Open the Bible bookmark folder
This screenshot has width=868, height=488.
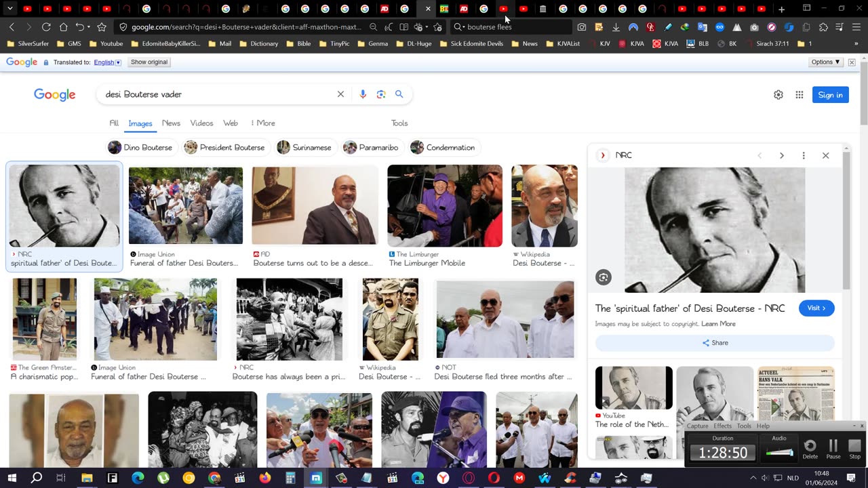tap(298, 43)
